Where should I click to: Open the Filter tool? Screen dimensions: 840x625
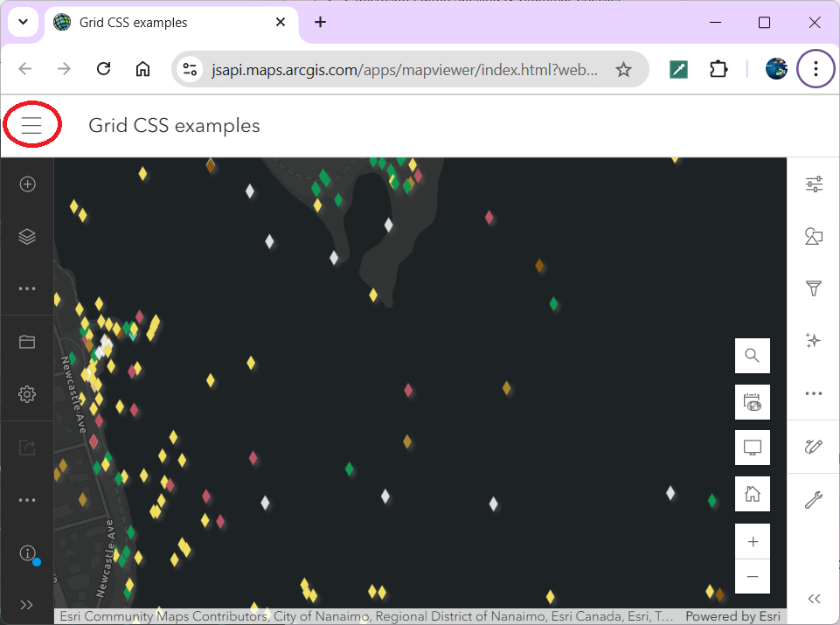(813, 288)
